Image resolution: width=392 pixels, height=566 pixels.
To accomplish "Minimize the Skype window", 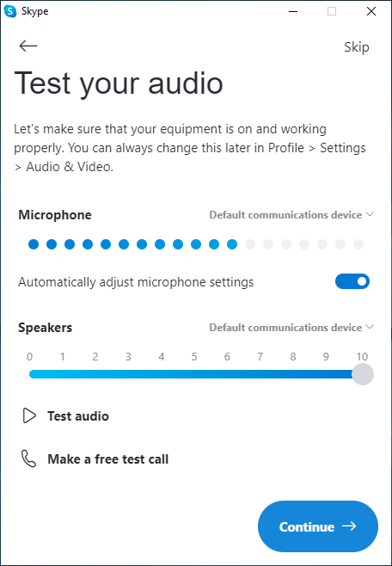I will 293,11.
